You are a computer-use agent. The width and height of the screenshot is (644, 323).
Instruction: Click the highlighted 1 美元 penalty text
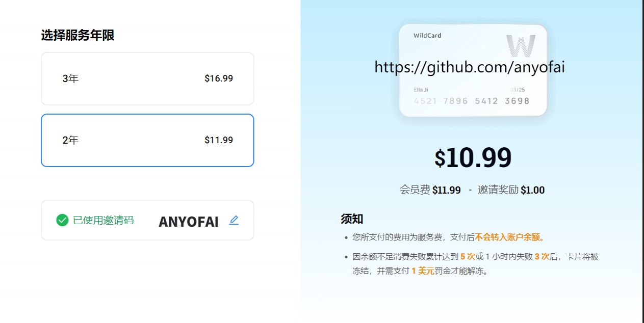click(x=423, y=271)
